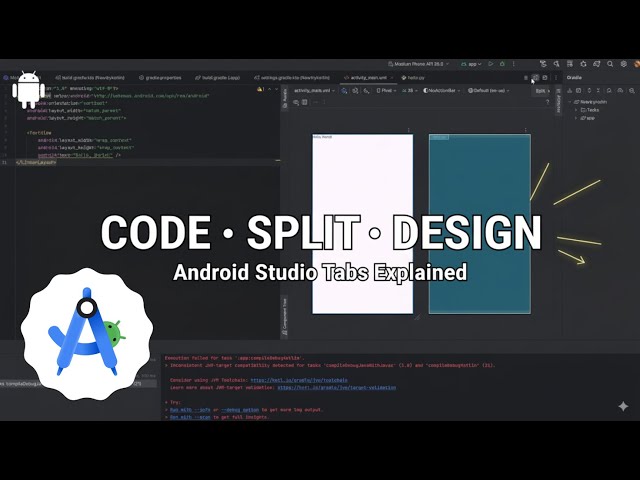The width and height of the screenshot is (640, 480).
Task: Click the --debug option link
Action: coord(240,410)
